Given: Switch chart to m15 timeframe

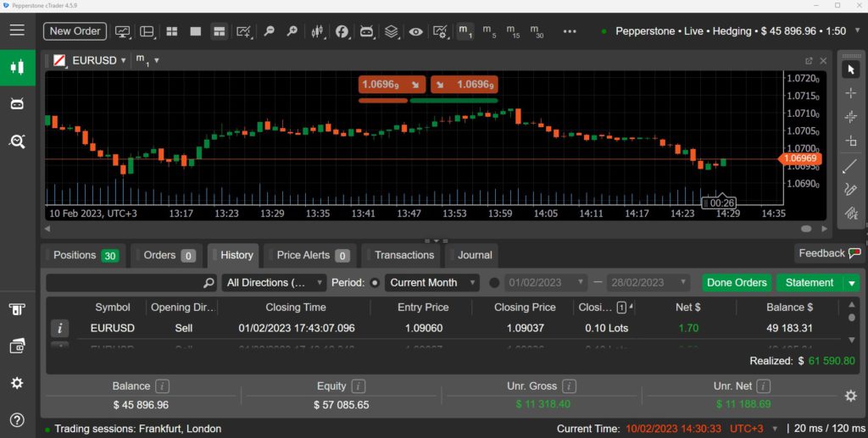Looking at the screenshot, I should pos(513,31).
